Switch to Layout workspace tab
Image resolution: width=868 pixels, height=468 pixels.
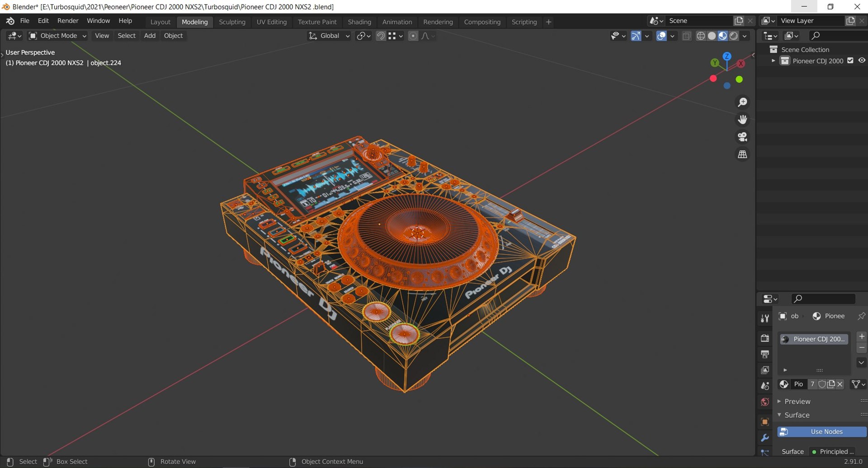160,22
